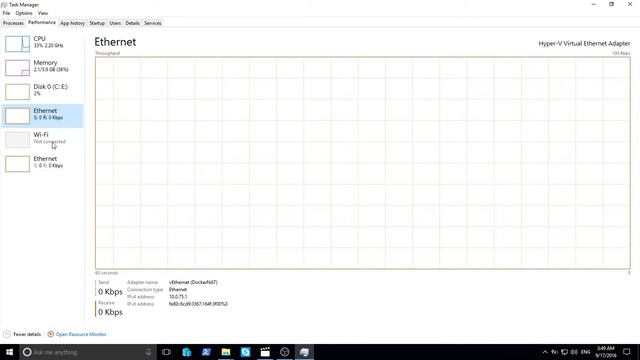The height and width of the screenshot is (360, 640).
Task: Open the clapperboard video app in taskbar
Action: [x=265, y=352]
